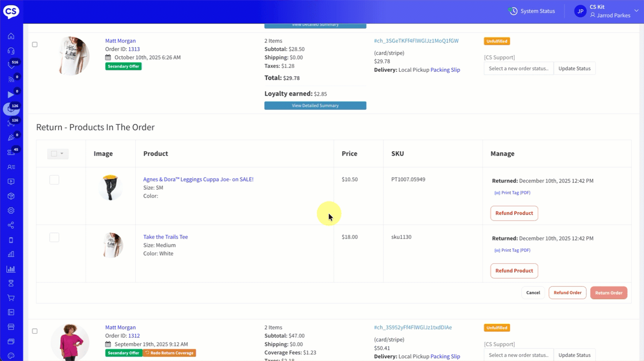This screenshot has height=361, width=644.
Task: Check the Agnes & Dora Leggings row checkbox
Action: (54, 180)
